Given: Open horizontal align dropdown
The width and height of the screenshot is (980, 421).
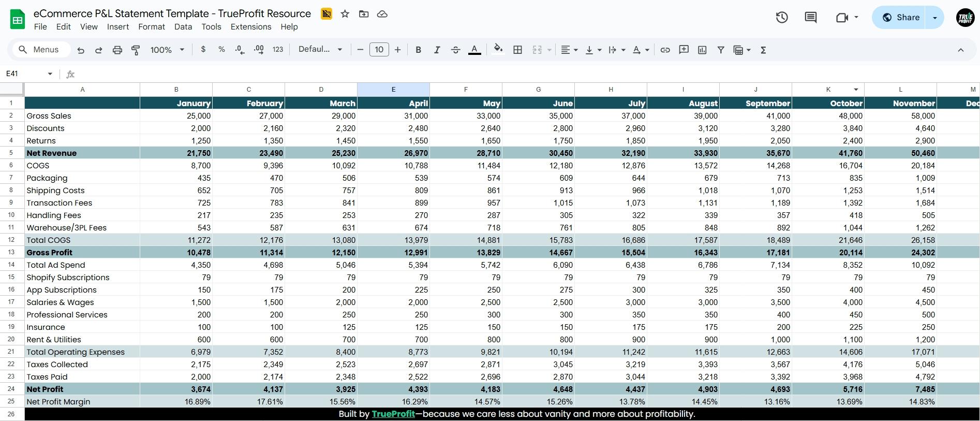Looking at the screenshot, I should pyautogui.click(x=569, y=50).
